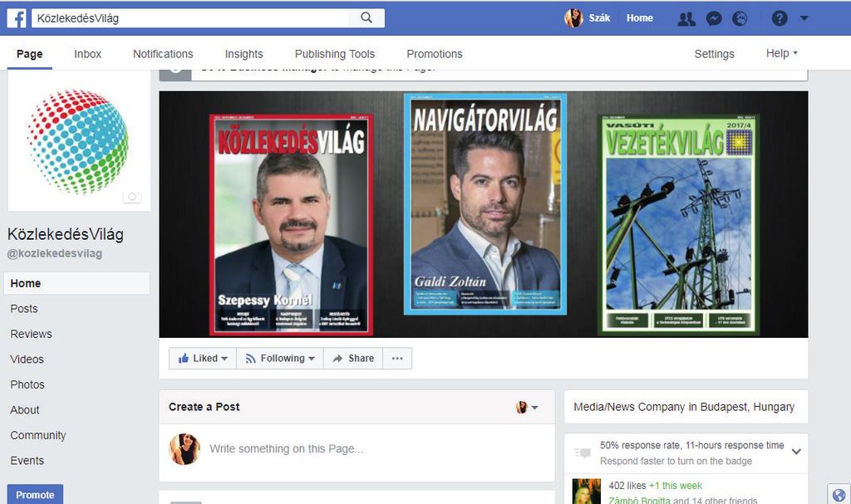Open About in the left sidebar
851x504 pixels.
24,410
